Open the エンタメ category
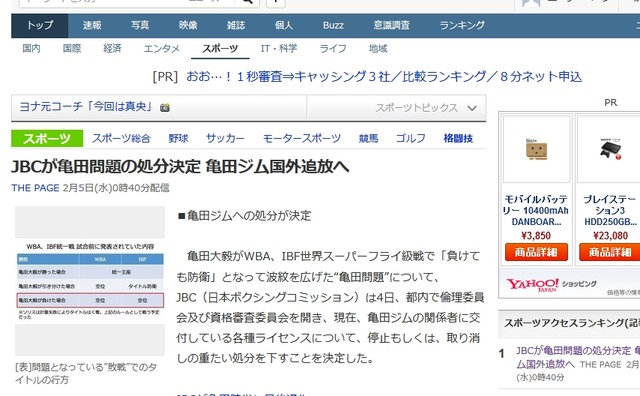The height and width of the screenshot is (396, 640). [162, 49]
